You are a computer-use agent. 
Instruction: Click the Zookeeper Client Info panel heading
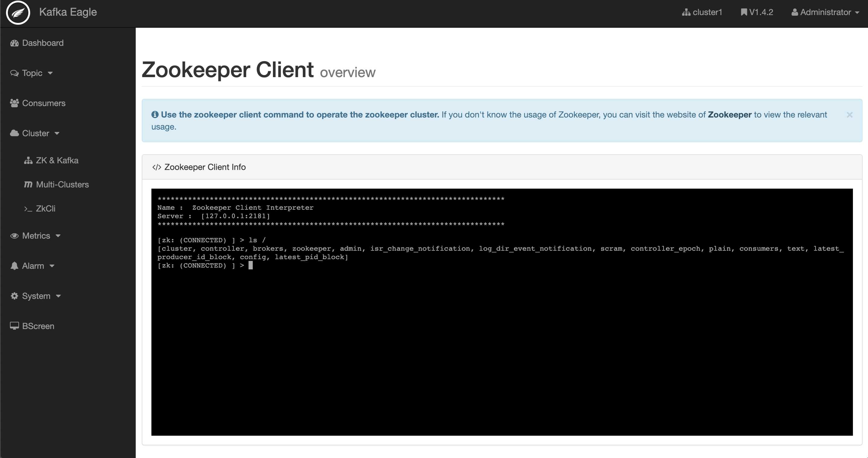click(x=205, y=167)
